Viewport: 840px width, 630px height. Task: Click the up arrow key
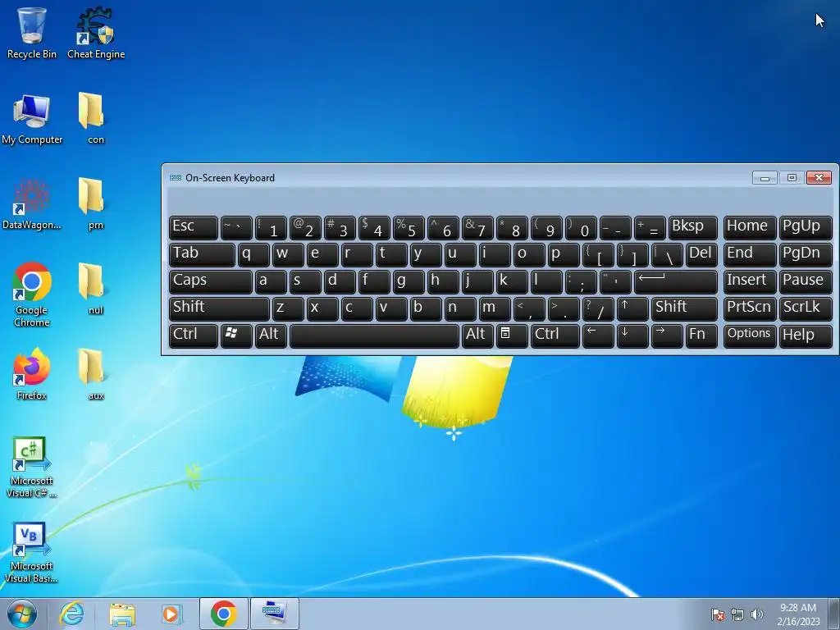632,308
